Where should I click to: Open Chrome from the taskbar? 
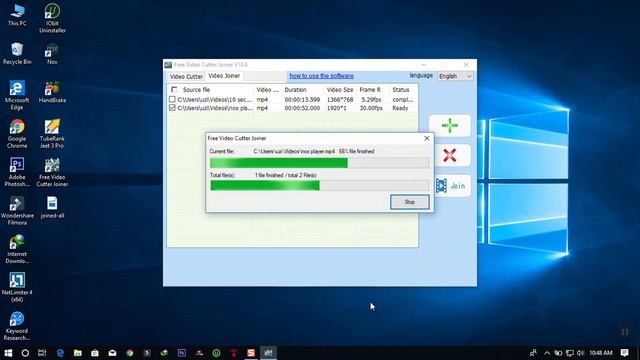pos(129,353)
